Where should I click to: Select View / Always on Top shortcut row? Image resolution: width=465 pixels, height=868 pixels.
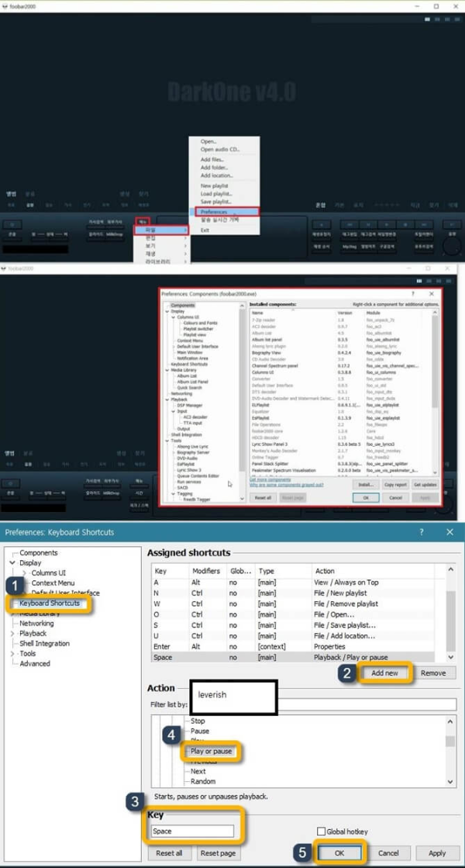pos(298,583)
